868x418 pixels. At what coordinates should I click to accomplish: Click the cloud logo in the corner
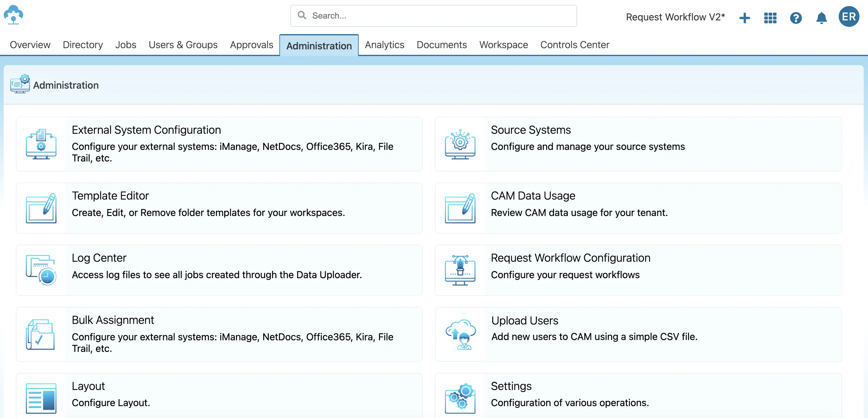point(13,16)
